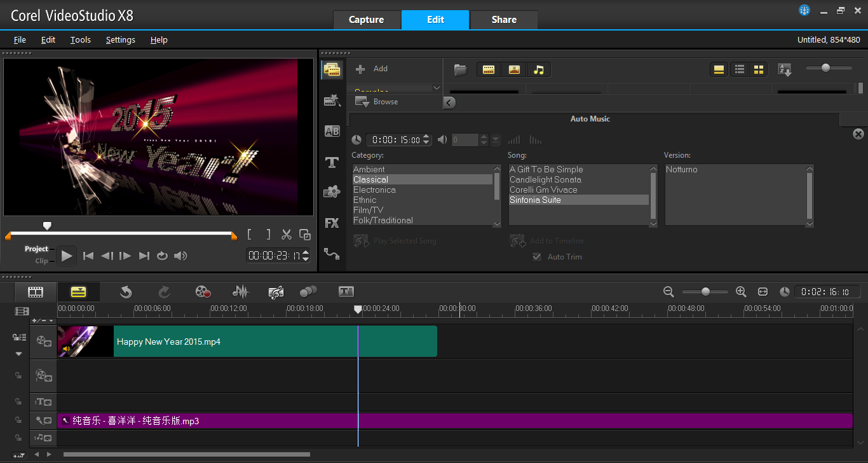This screenshot has width=868, height=463.
Task: Expand all visible tracks triangle
Action: pos(18,354)
